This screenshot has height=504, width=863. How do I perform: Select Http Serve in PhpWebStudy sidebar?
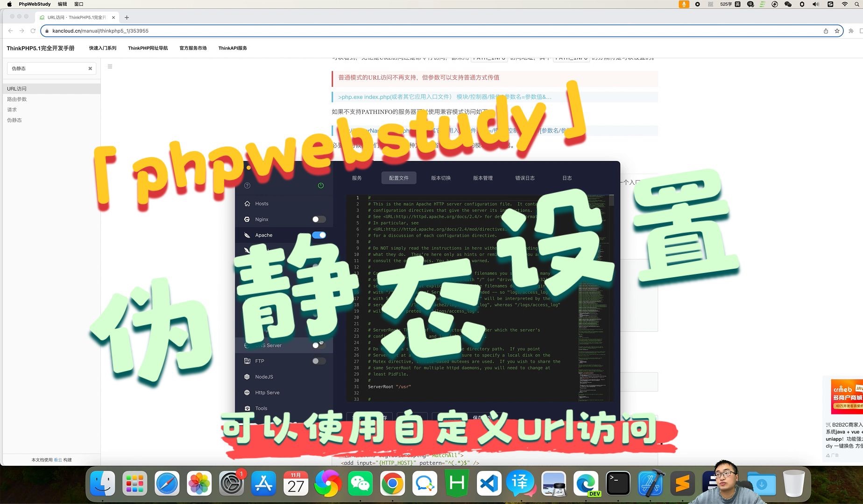click(x=284, y=392)
